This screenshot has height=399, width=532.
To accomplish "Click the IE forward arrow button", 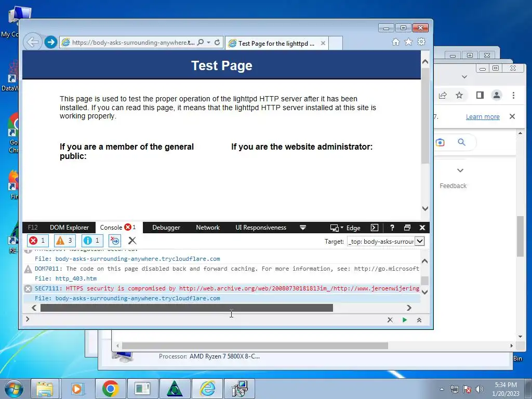I will 51,43.
